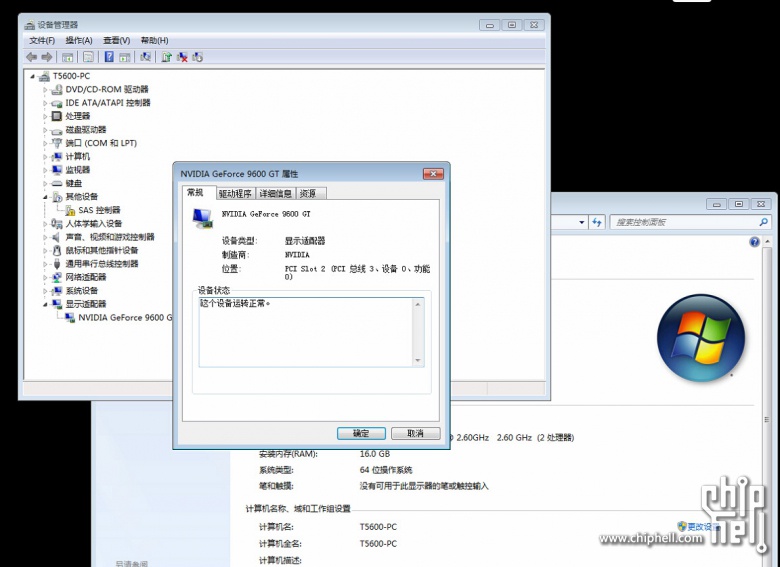The width and height of the screenshot is (780, 567).
Task: Click the Back arrow in Device Manager toolbar
Action: coord(31,57)
